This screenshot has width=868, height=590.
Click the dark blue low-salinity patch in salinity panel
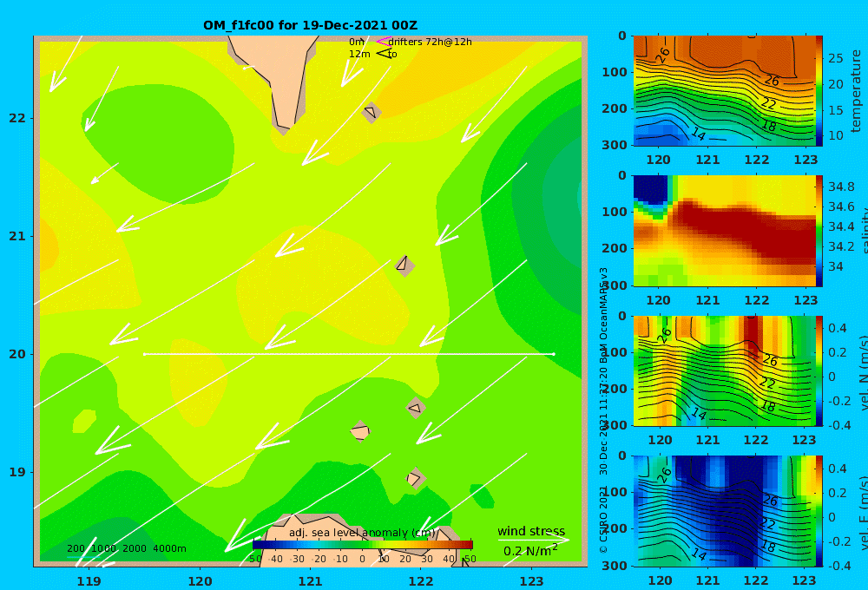(650, 189)
